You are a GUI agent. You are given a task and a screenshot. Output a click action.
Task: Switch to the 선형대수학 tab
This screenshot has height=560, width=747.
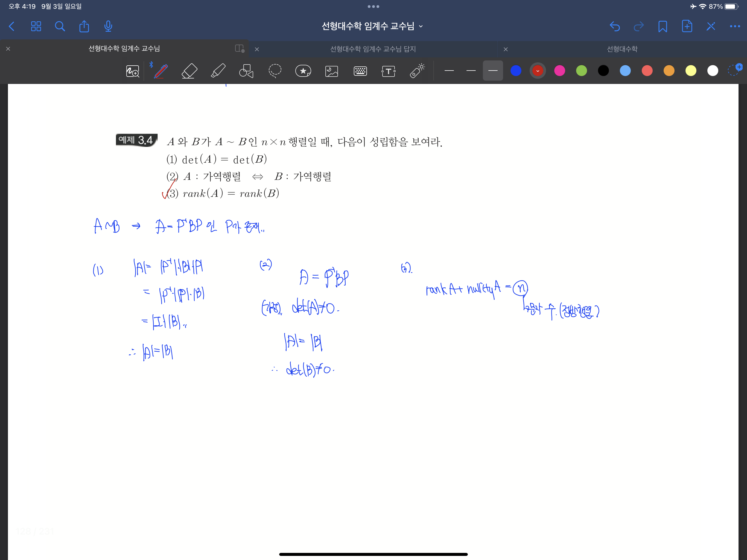[622, 49]
